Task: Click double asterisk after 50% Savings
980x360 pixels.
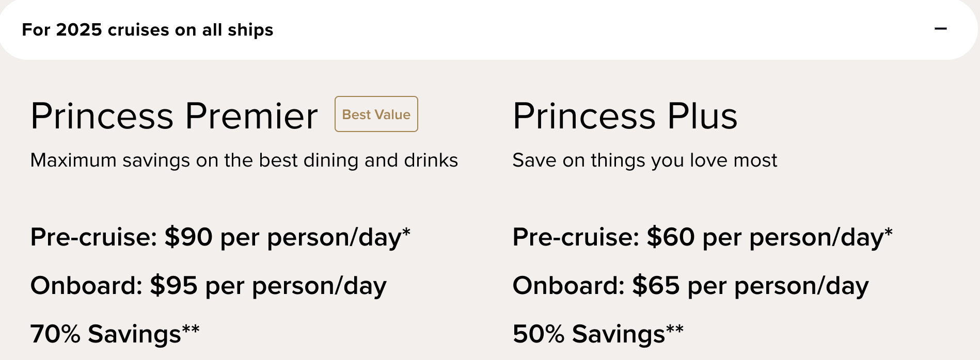Action: click(675, 330)
